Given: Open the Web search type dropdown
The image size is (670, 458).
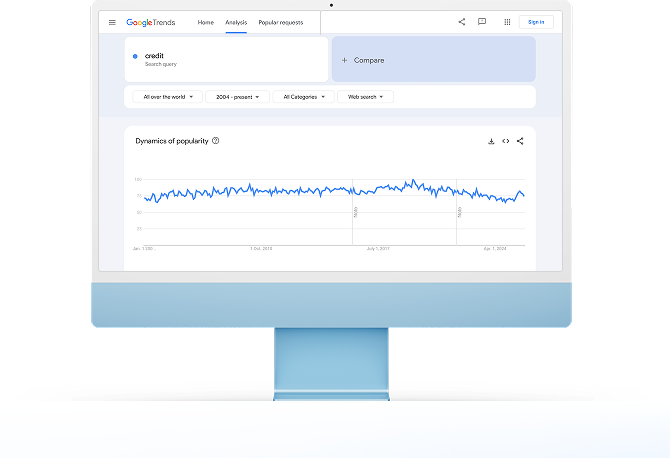Looking at the screenshot, I should (x=365, y=97).
